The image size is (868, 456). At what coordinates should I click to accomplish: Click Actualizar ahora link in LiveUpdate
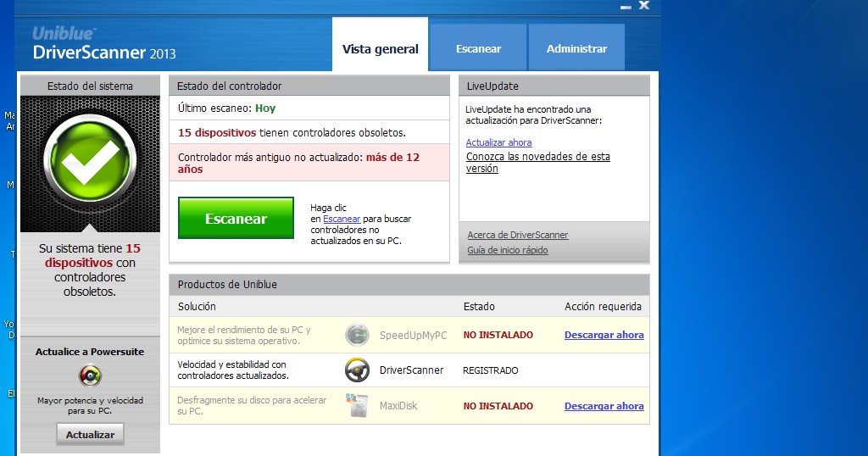point(498,142)
